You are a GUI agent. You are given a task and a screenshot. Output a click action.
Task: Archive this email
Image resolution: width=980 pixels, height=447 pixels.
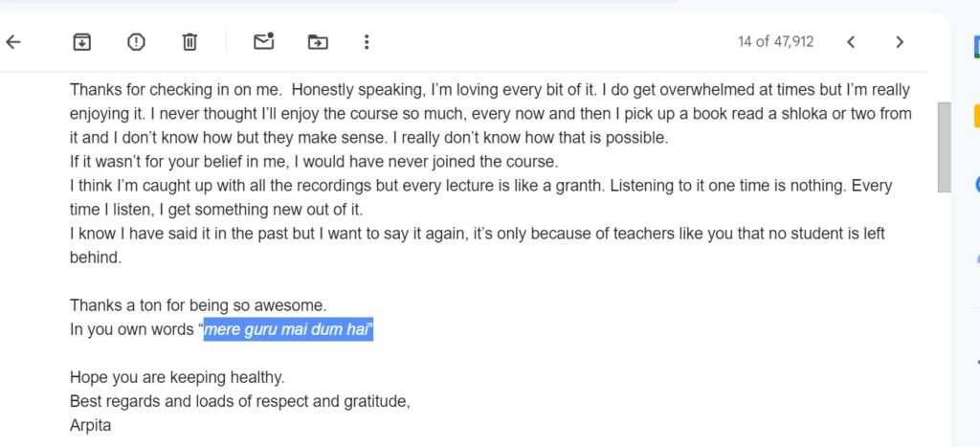click(82, 42)
